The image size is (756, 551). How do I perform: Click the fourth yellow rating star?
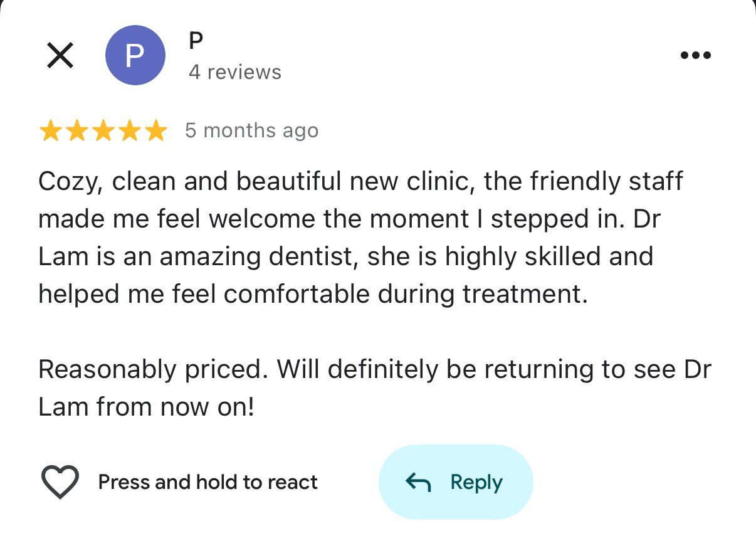pyautogui.click(x=129, y=131)
